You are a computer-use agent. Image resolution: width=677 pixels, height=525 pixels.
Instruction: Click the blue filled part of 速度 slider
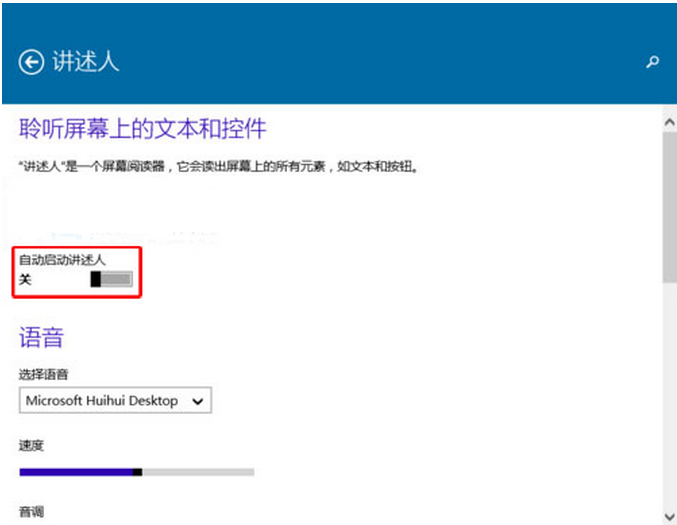(x=75, y=471)
